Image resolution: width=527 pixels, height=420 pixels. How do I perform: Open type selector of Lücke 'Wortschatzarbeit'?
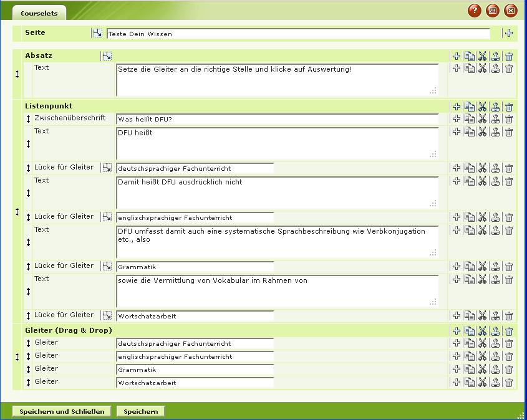(107, 315)
